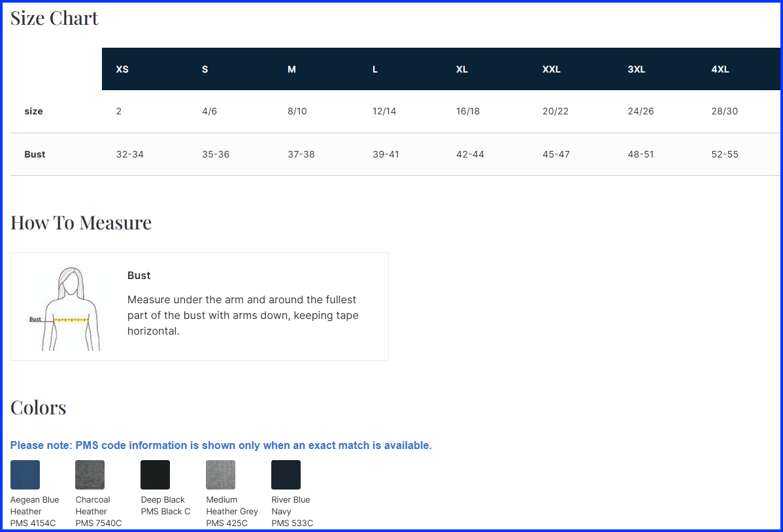The height and width of the screenshot is (532, 783).
Task: Pick the Medium Heather Grey swatch
Action: coord(220,474)
